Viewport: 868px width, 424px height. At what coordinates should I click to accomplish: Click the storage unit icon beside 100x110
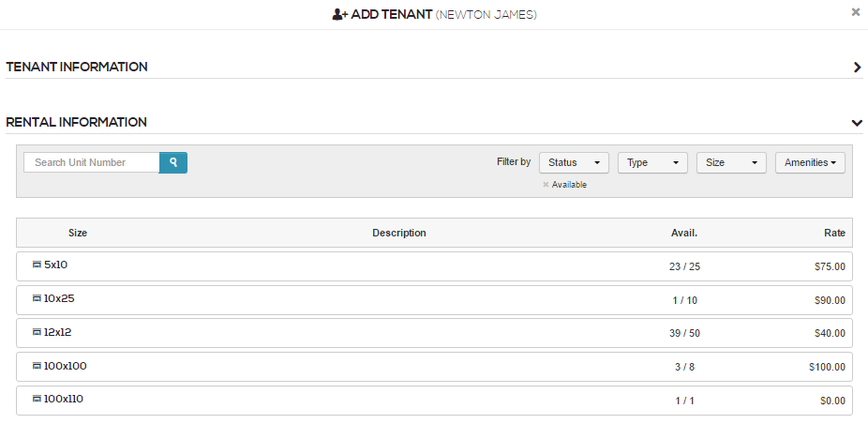point(37,399)
